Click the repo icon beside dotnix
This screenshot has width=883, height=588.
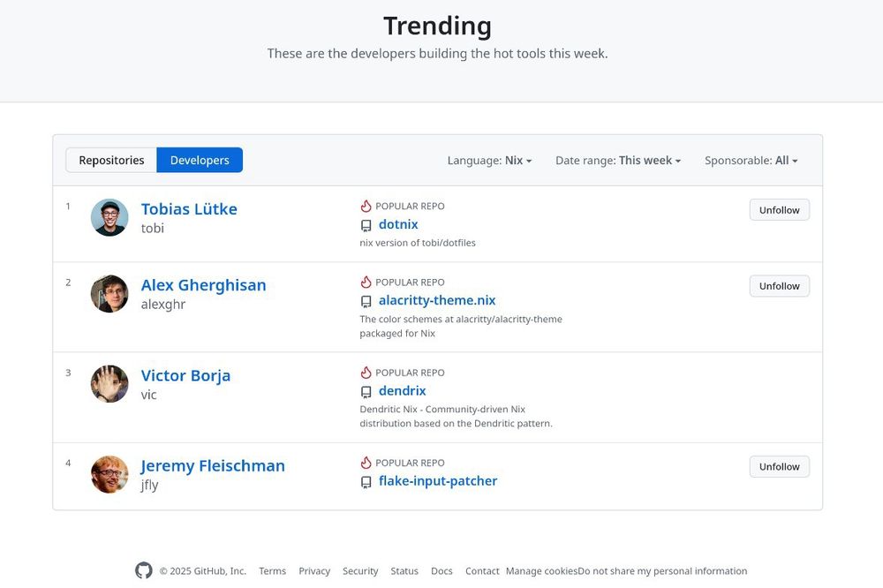(366, 225)
